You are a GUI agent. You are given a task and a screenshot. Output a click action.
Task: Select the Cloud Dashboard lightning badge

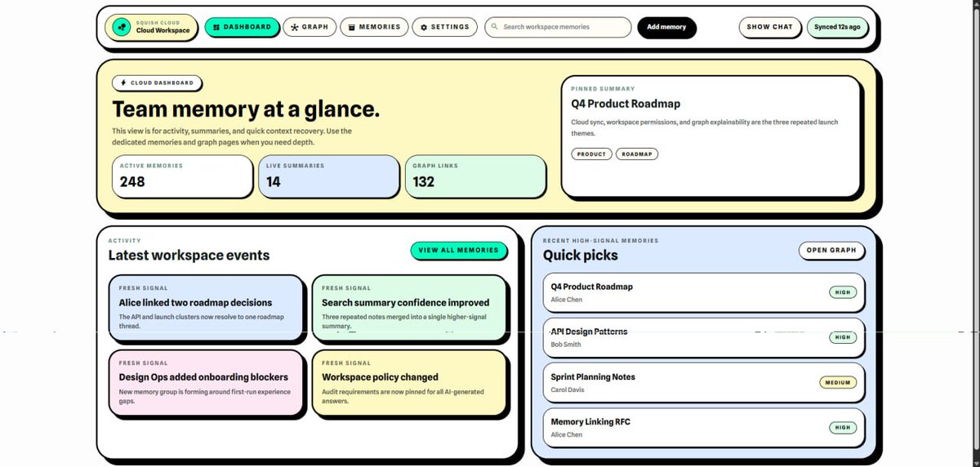point(158,82)
